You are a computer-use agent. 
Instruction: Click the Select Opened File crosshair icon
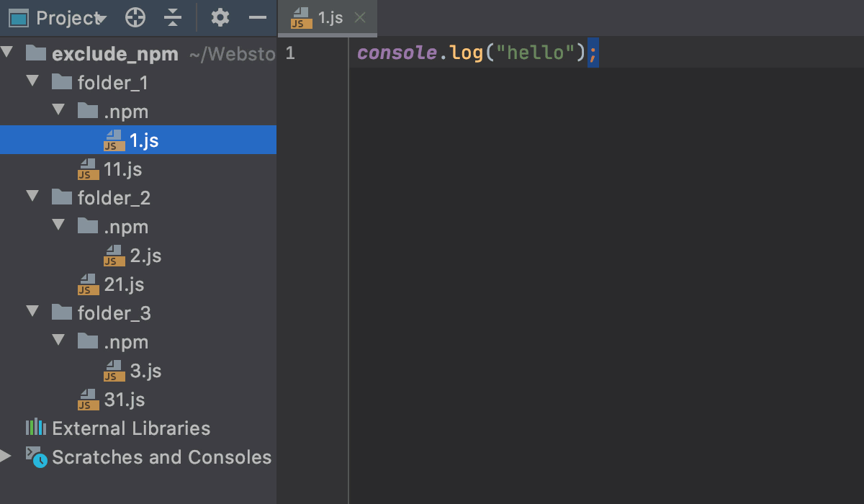point(134,19)
